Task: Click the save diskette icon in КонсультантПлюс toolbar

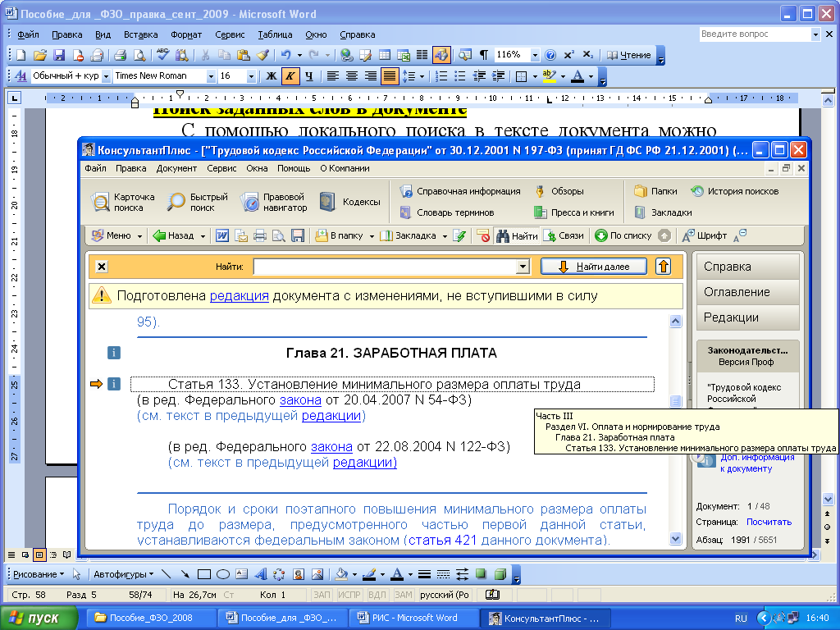Action: [x=297, y=235]
